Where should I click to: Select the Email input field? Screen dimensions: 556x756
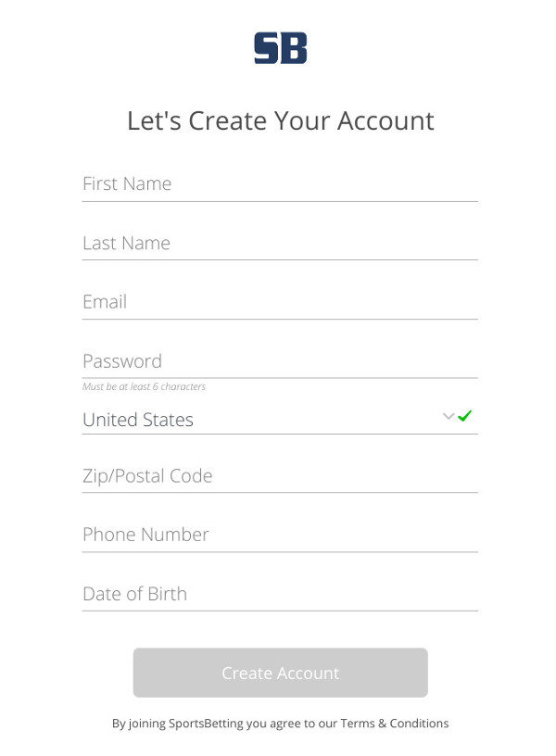[280, 302]
